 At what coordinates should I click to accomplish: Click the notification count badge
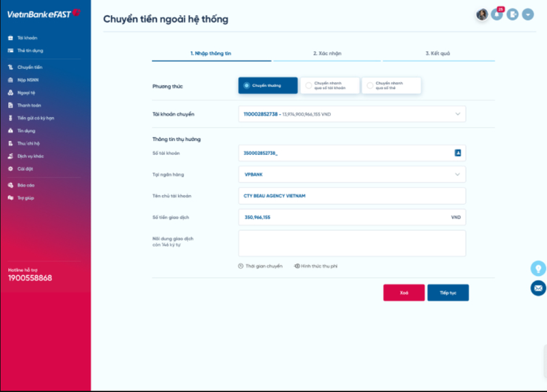[x=501, y=9]
